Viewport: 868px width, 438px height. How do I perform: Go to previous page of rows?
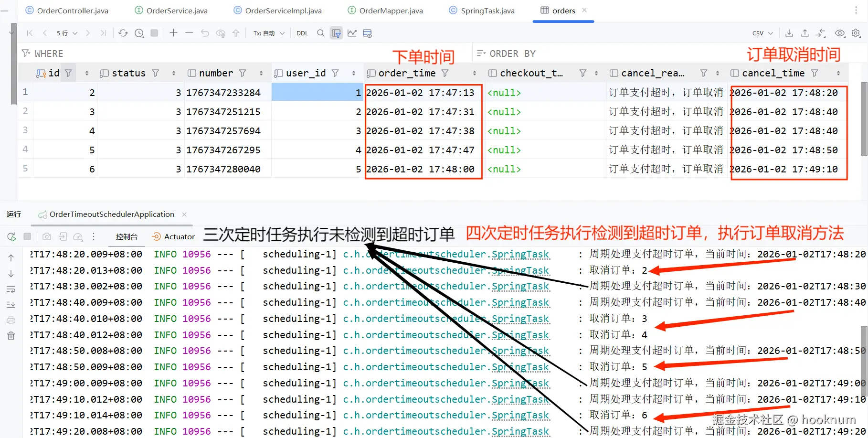click(45, 33)
